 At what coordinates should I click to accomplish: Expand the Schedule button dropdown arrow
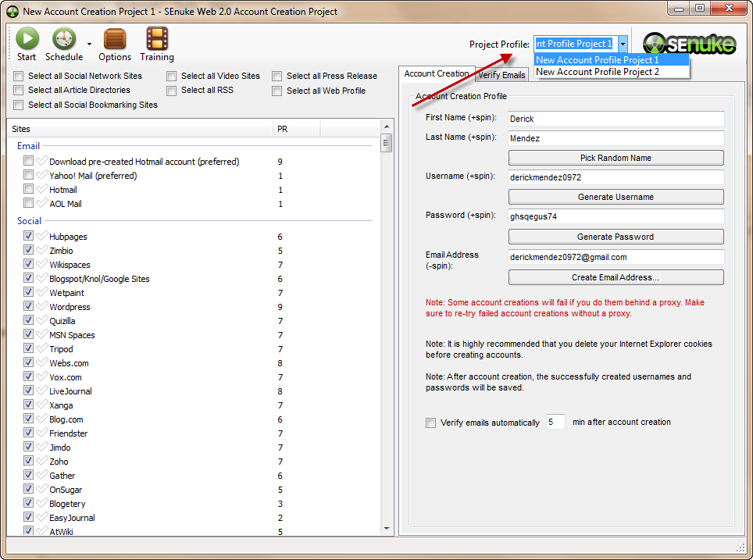click(89, 45)
